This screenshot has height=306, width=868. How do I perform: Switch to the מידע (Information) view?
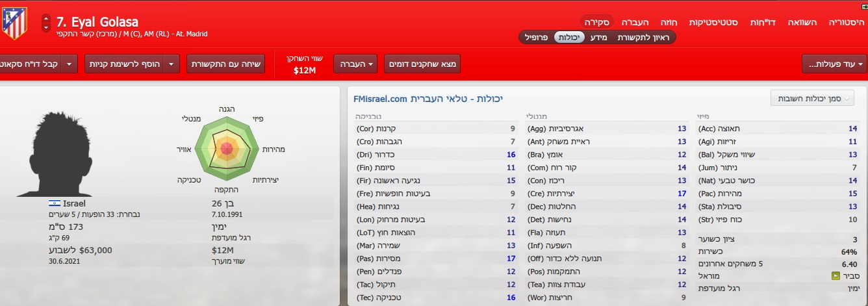598,37
